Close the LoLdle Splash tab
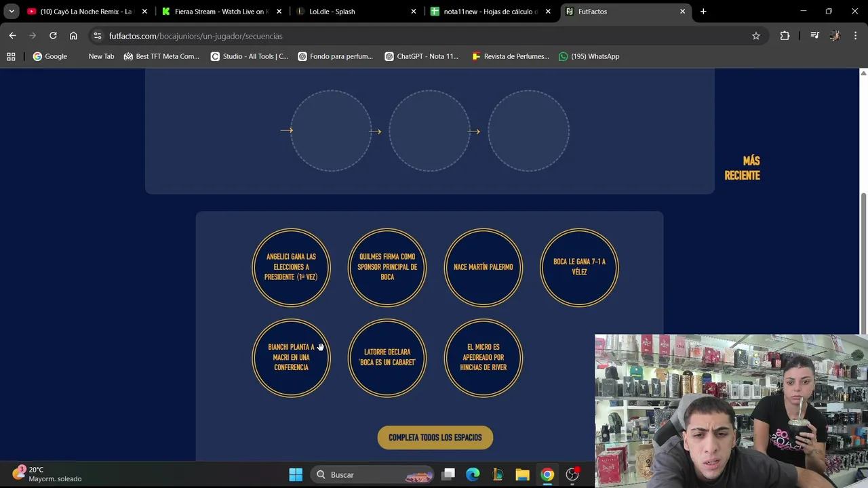Image resolution: width=868 pixels, height=488 pixels. click(x=414, y=12)
